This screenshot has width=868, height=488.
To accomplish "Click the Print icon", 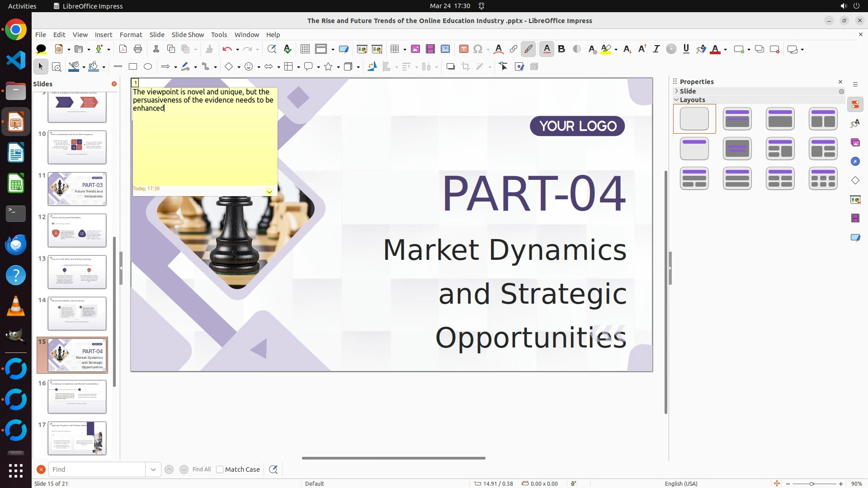I will (x=138, y=49).
